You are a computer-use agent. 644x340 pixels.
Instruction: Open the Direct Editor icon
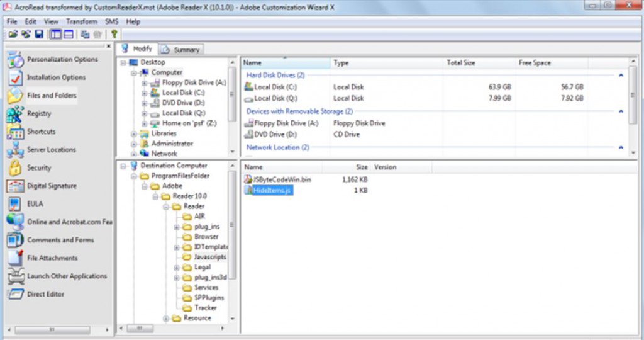point(16,295)
